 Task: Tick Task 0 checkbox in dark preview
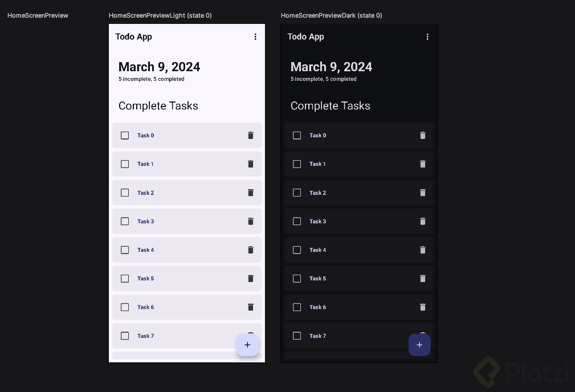pyautogui.click(x=297, y=136)
